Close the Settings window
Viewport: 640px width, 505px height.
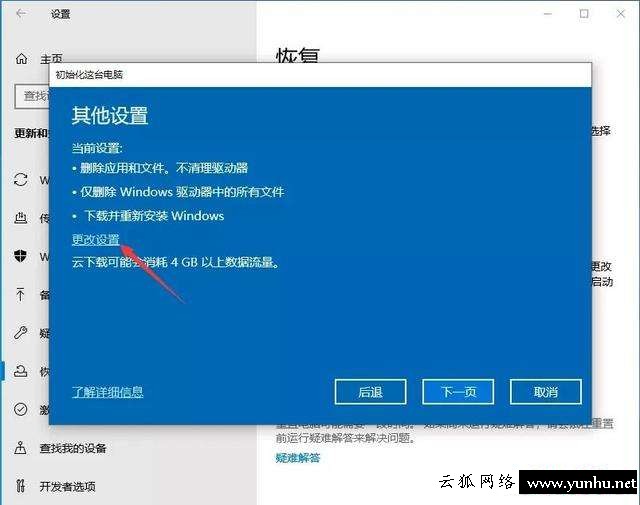click(x=620, y=14)
